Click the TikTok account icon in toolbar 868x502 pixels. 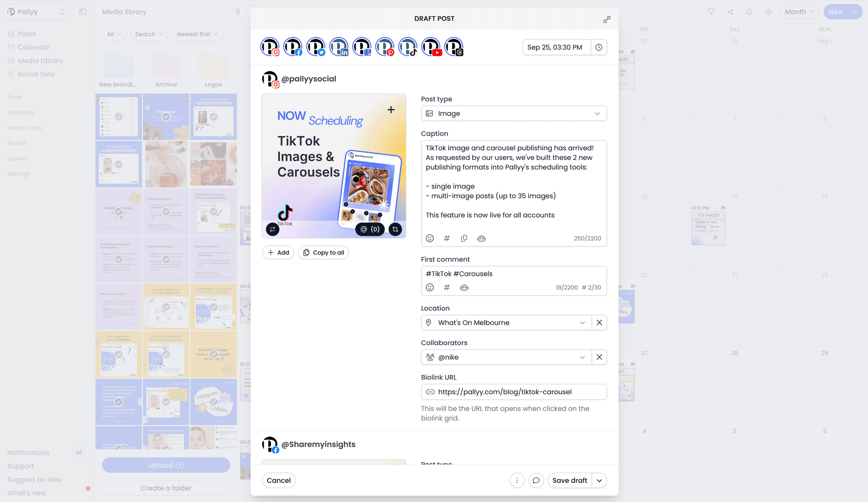tap(408, 47)
